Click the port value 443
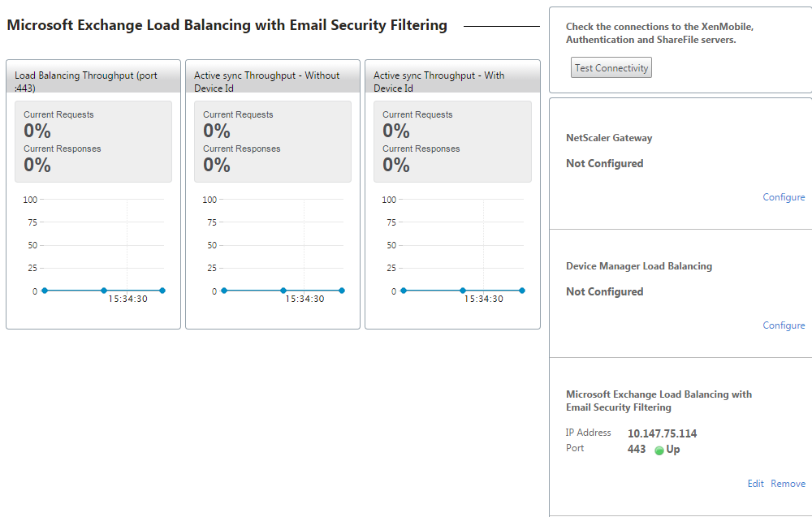The image size is (812, 517). [637, 449]
